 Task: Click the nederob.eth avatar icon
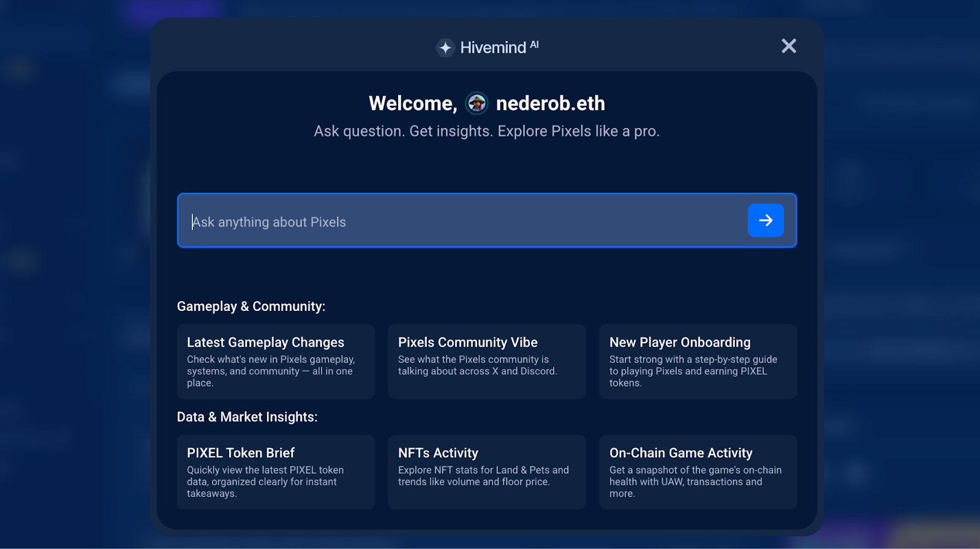click(477, 103)
